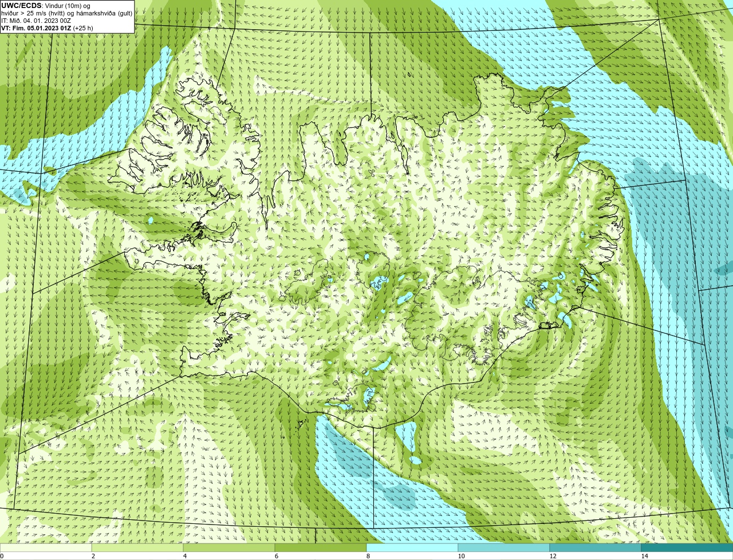
Task: Pick the 0–2 color band in the scale bar
Action: click(46, 547)
